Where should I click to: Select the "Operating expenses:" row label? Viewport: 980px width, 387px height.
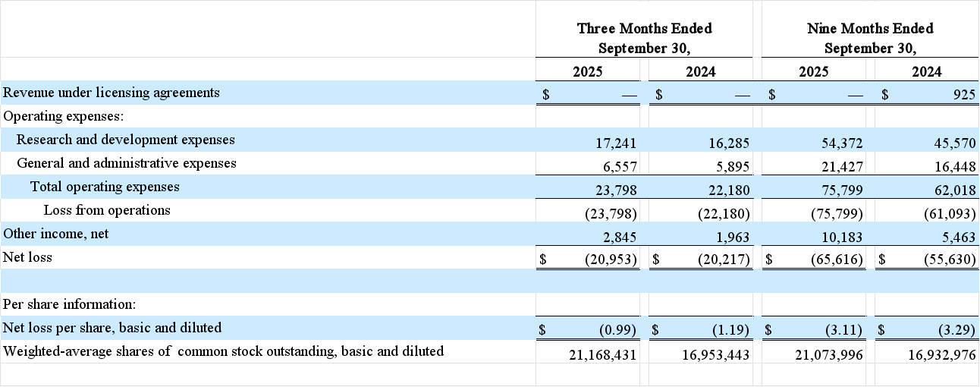point(64,116)
